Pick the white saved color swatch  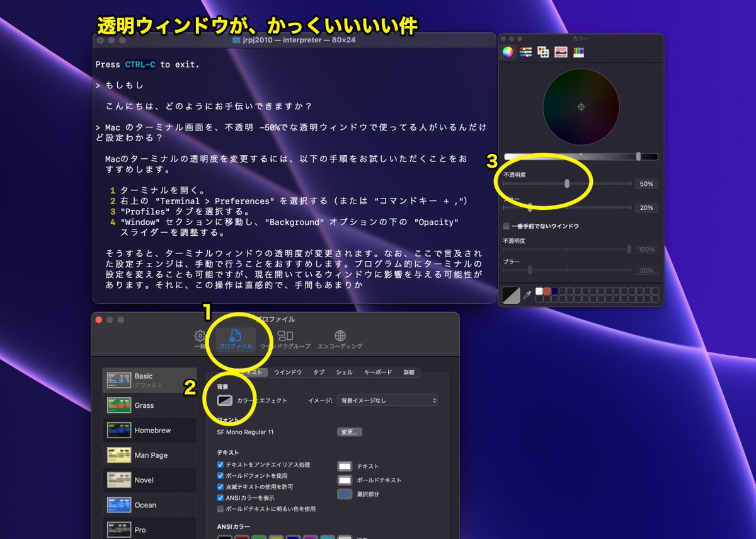(539, 291)
